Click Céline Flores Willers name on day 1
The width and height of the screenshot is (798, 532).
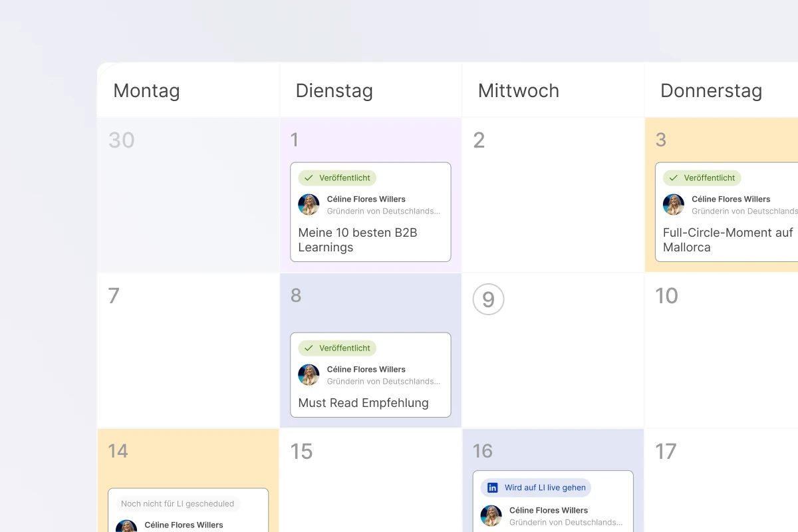pyautogui.click(x=366, y=199)
